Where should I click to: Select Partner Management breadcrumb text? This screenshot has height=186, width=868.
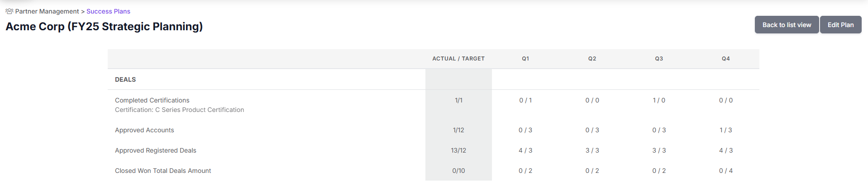point(47,11)
